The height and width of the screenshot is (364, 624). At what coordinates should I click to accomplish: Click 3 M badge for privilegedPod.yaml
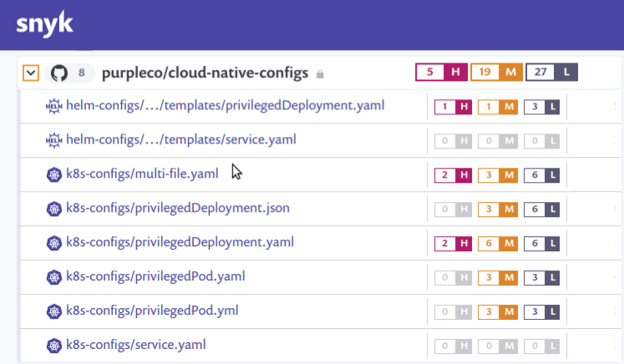click(x=498, y=278)
